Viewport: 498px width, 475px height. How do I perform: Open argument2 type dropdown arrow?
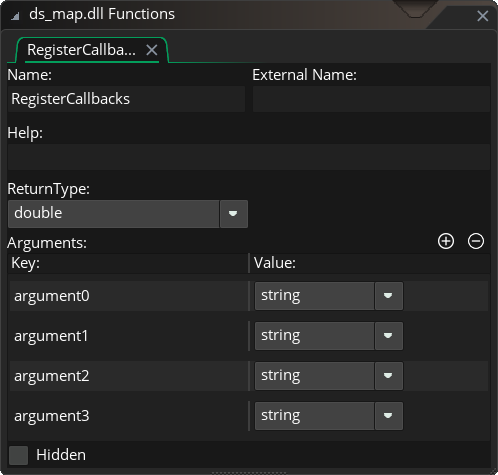(388, 376)
